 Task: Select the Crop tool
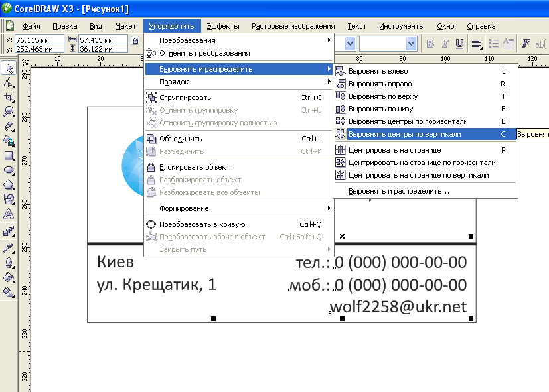(9, 98)
